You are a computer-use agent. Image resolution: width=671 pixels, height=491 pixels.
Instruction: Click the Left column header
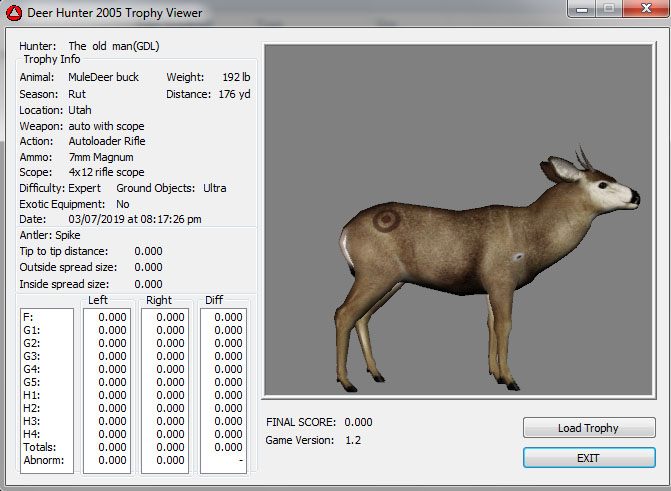98,300
